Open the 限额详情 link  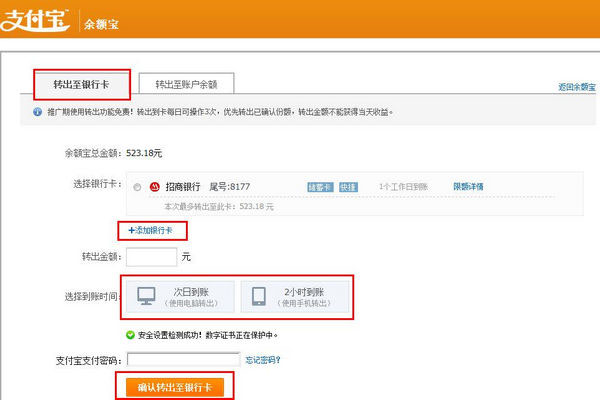[468, 186]
